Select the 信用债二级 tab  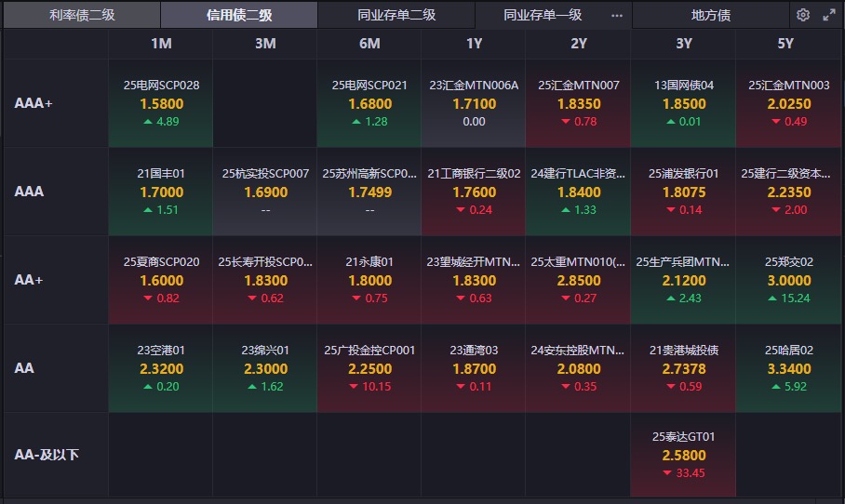coord(238,15)
